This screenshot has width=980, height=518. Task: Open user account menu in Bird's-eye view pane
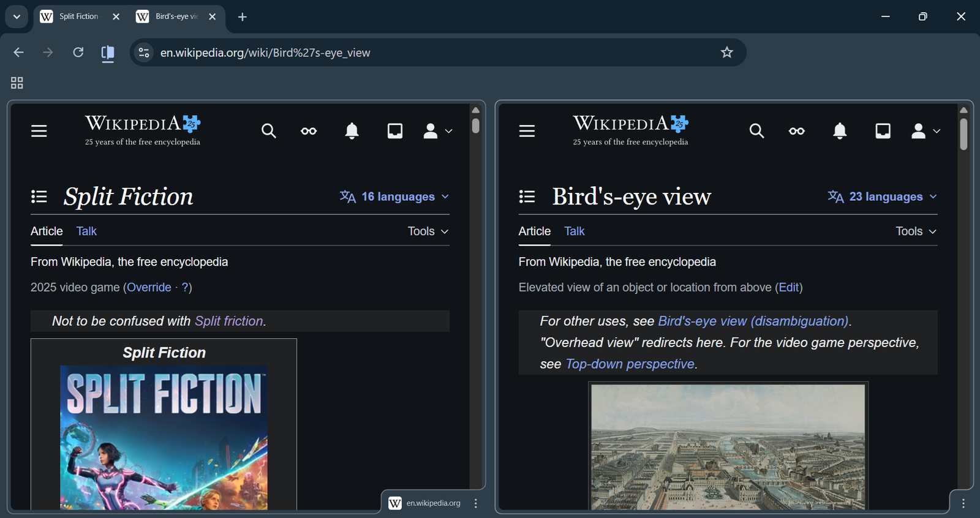pyautogui.click(x=925, y=131)
